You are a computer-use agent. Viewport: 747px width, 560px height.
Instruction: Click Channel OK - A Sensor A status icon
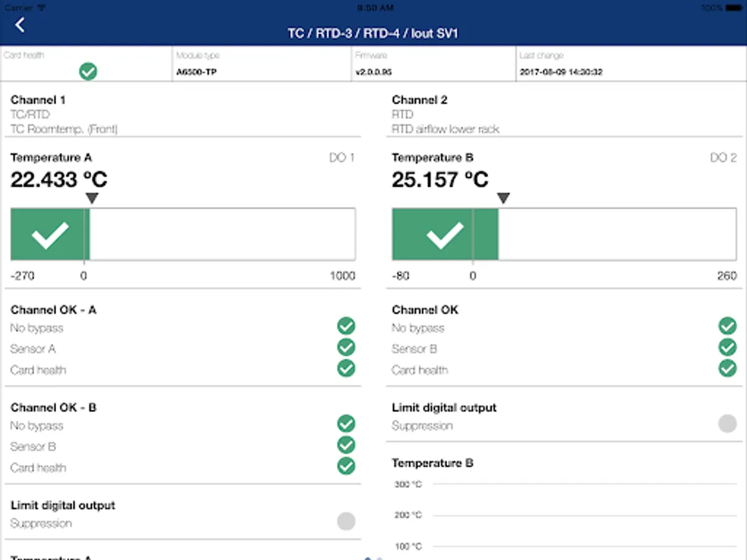click(x=346, y=347)
